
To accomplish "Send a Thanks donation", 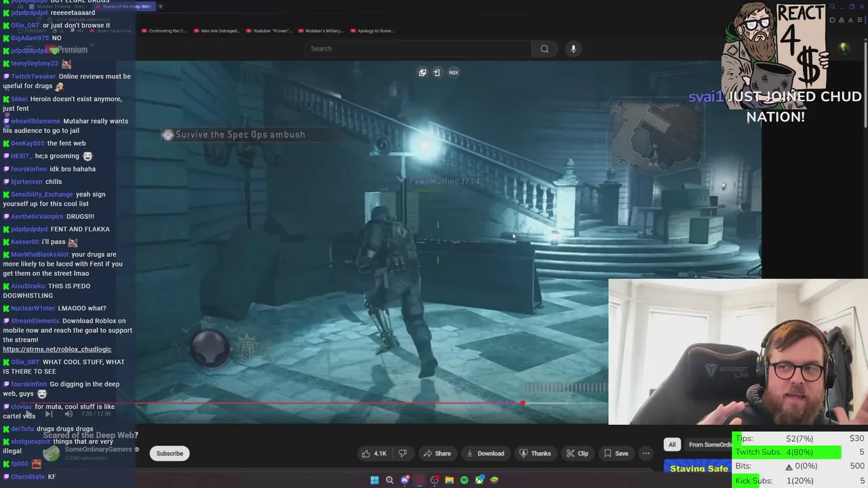I will pos(535,453).
